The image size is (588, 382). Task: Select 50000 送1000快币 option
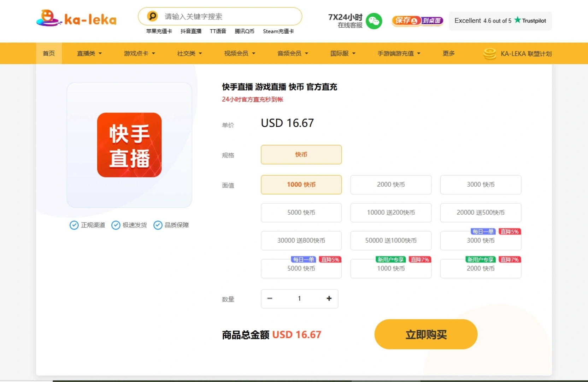[391, 241]
